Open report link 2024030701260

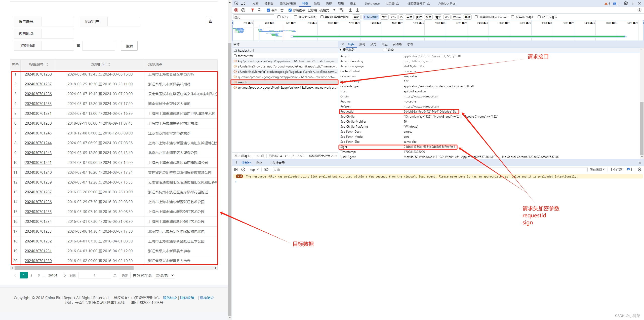tap(38, 74)
